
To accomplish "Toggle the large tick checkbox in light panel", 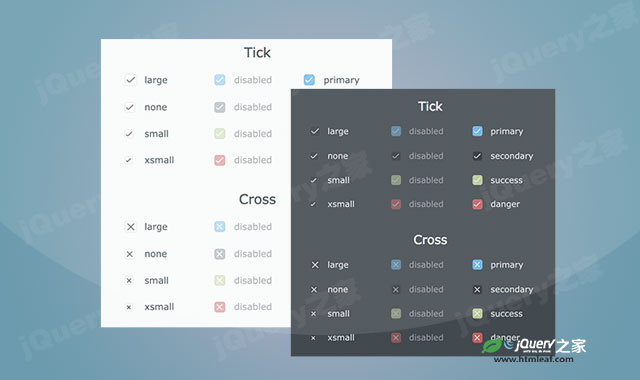I will pyautogui.click(x=130, y=80).
